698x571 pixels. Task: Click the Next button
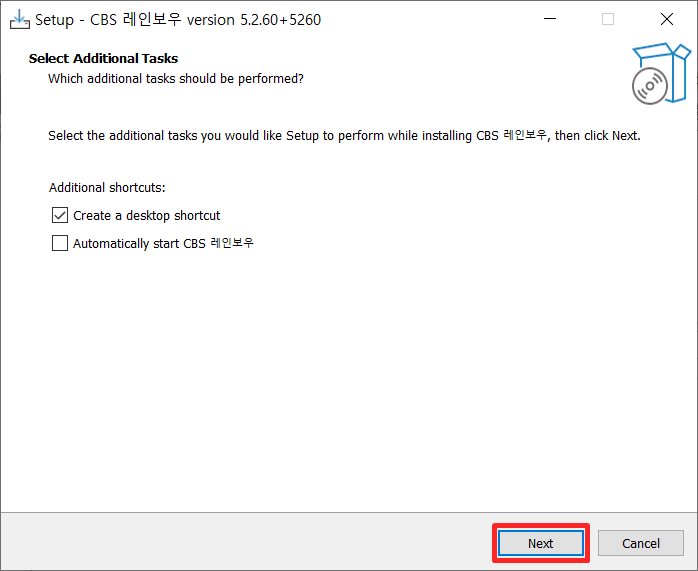point(540,543)
